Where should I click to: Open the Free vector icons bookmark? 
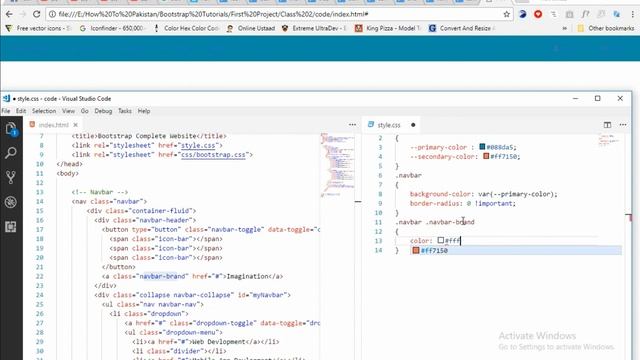[38, 28]
